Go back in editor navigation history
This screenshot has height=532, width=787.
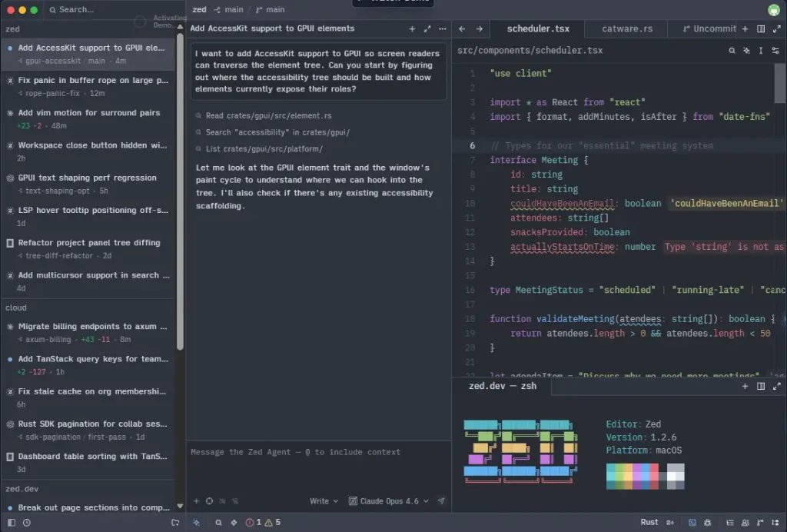click(x=462, y=28)
